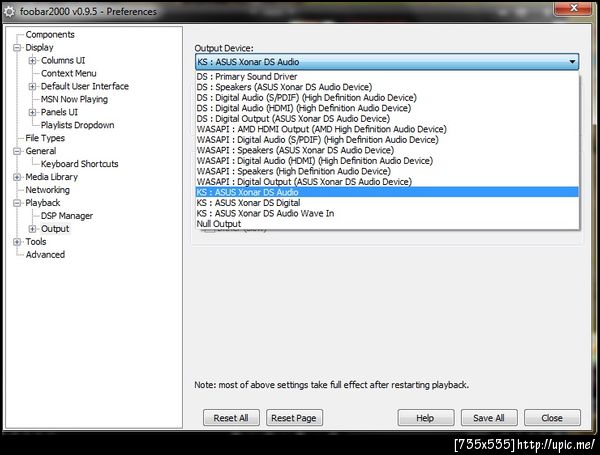The width and height of the screenshot is (600, 455).
Task: Choose WASAPI : Digital Audio (HDMI)
Action: click(x=387, y=161)
